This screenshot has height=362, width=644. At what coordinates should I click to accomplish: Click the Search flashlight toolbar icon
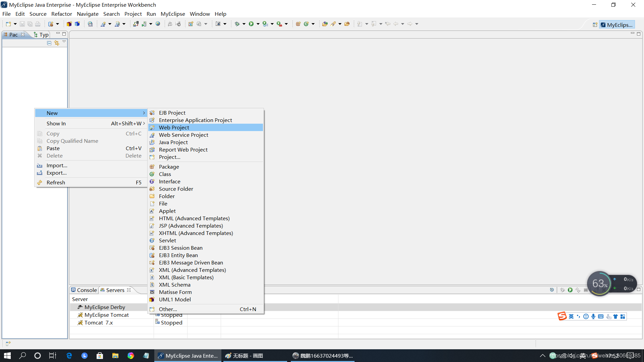(333, 24)
